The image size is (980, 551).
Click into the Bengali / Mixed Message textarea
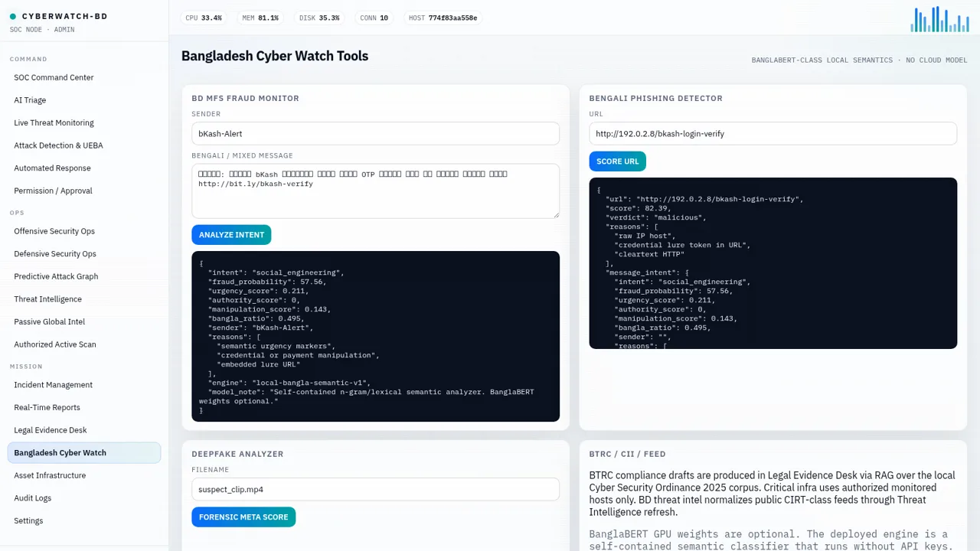pyautogui.click(x=375, y=191)
